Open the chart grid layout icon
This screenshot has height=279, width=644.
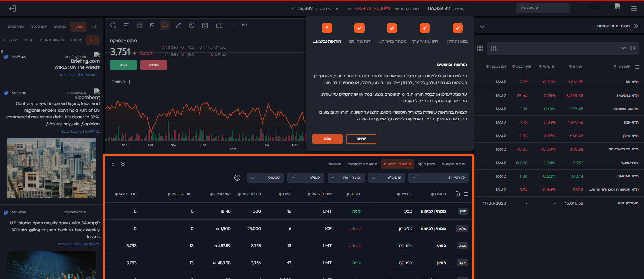coord(140,25)
